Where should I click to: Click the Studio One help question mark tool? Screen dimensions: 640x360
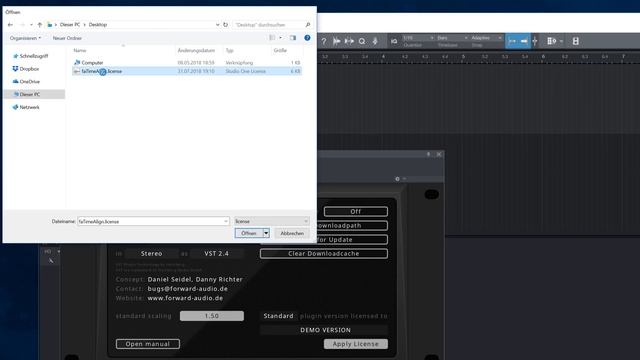pyautogui.click(x=324, y=41)
